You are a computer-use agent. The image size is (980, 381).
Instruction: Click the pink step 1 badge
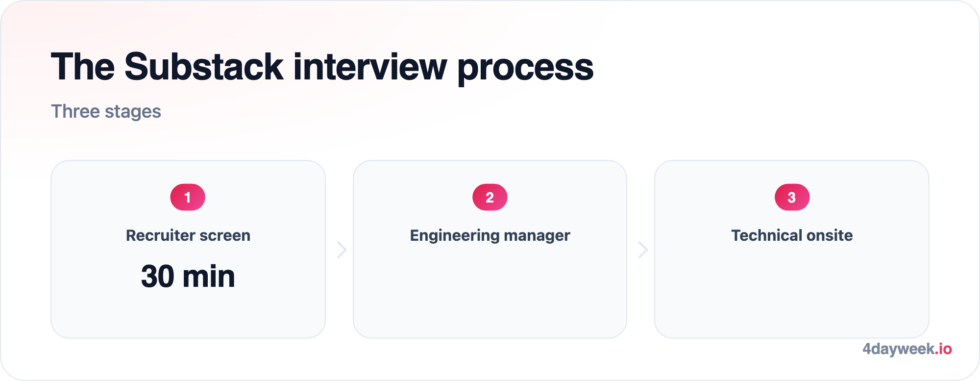[x=188, y=197]
